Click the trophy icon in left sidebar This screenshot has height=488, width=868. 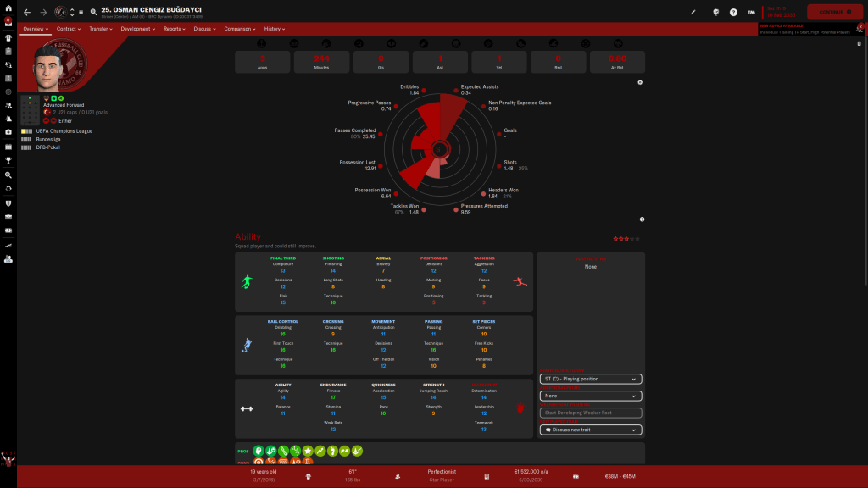[8, 159]
